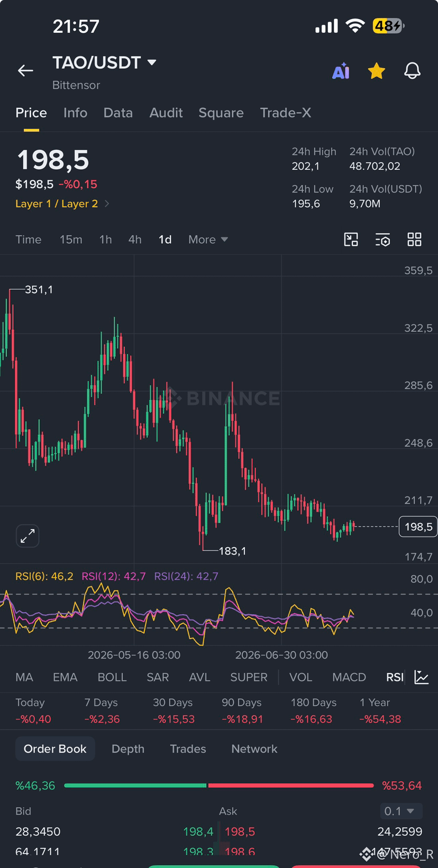Tap the Wi-Fi icon in status bar
Screen dimensions: 438x868
click(x=355, y=26)
